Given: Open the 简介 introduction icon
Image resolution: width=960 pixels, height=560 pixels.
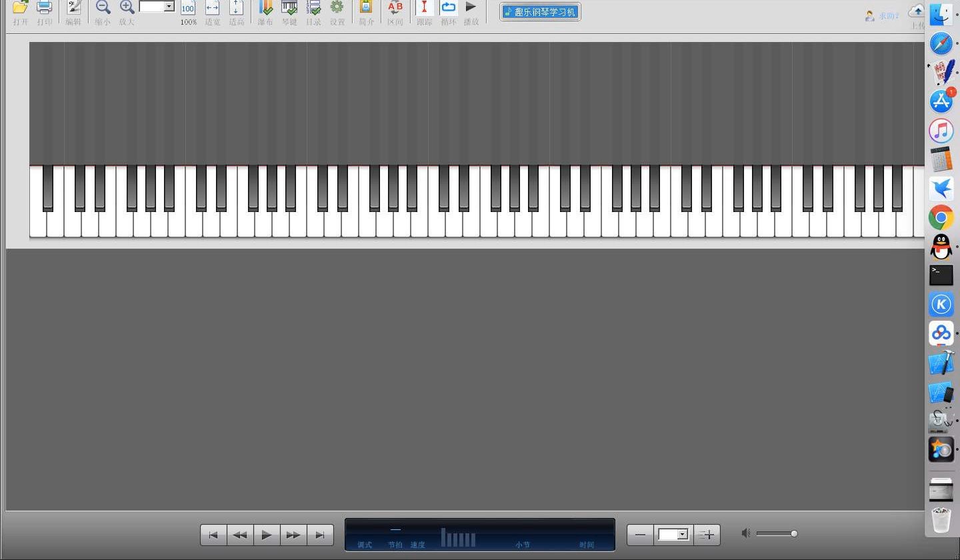Looking at the screenshot, I should [x=366, y=12].
